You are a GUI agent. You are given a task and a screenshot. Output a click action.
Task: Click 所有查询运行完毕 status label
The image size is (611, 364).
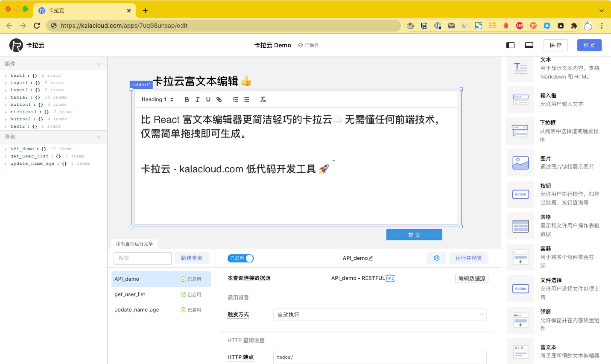(x=134, y=244)
